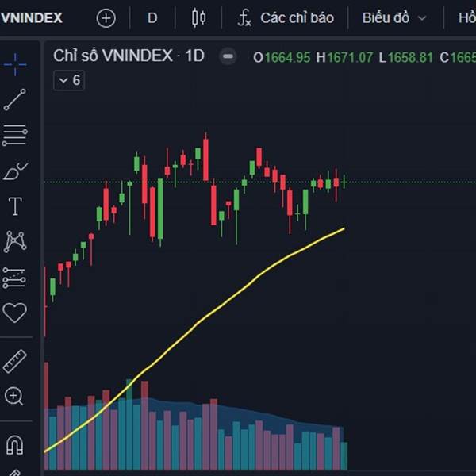The width and height of the screenshot is (476, 476).
Task: Open the Biểu đồ dropdown menu
Action: 394,17
